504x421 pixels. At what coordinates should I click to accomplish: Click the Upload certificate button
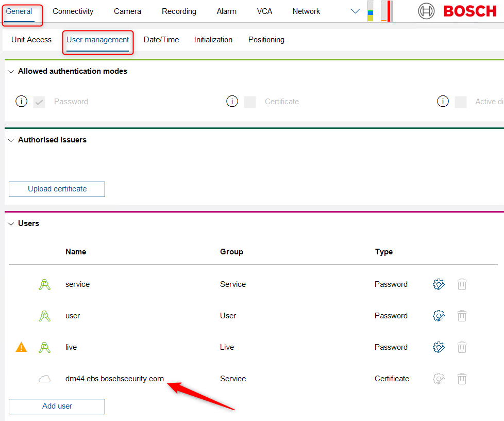point(57,189)
